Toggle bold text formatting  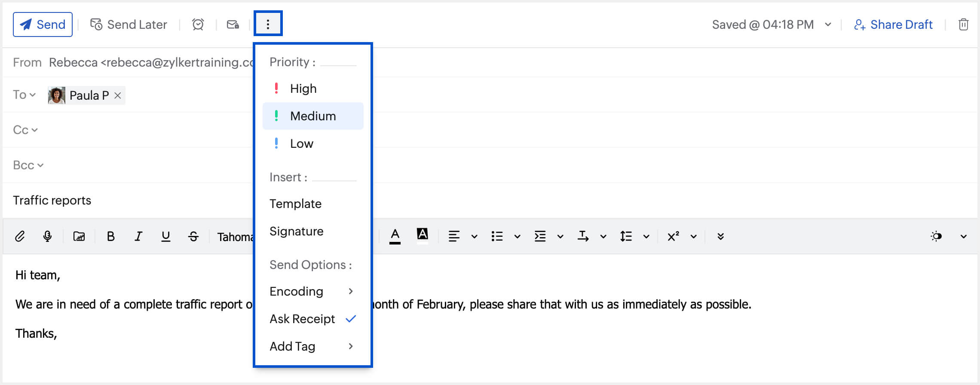[x=110, y=236]
